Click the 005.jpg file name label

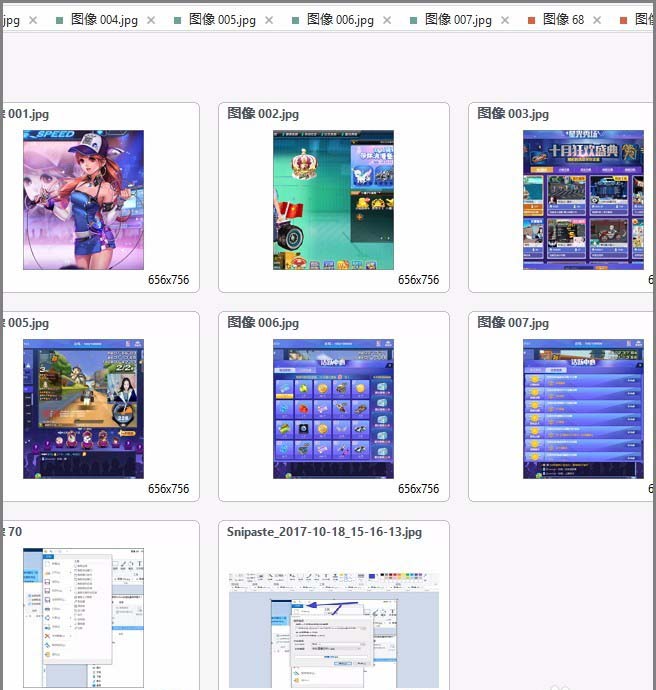pos(26,323)
